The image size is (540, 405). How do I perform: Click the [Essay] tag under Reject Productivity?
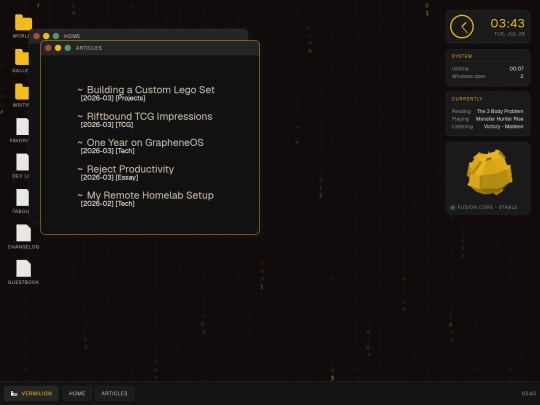tap(127, 177)
